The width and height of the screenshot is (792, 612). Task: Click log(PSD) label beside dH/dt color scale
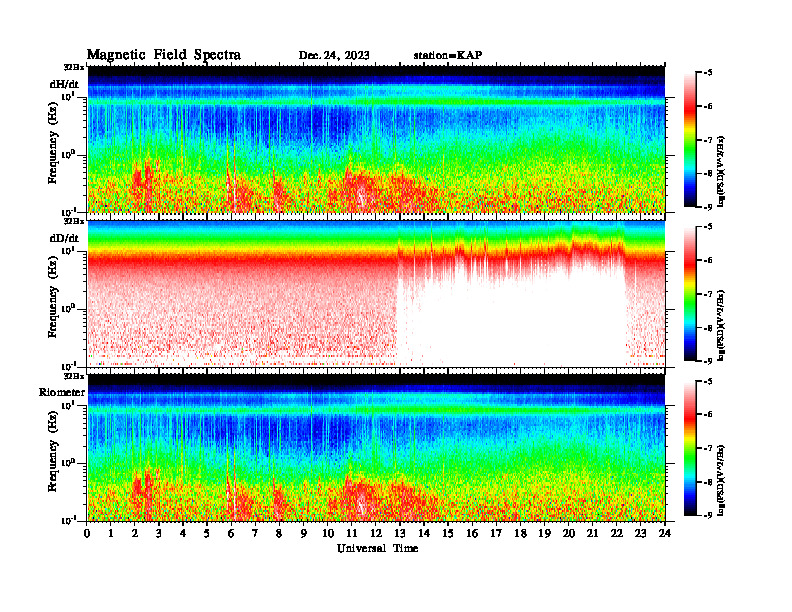pyautogui.click(x=721, y=171)
